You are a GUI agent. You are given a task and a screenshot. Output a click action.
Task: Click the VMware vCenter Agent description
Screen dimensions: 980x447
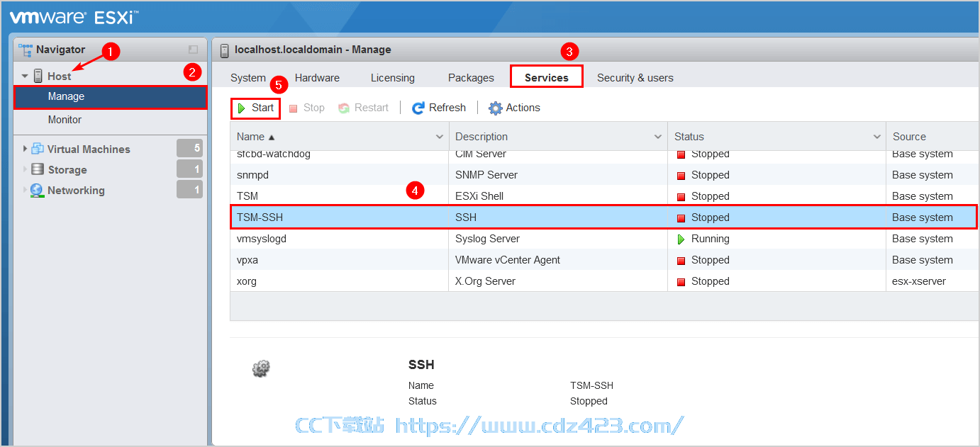coord(508,260)
